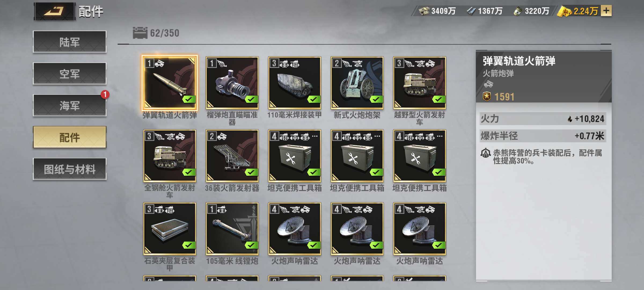
Task: Select the 110毫米焊接装甲 accessory item
Action: [x=295, y=83]
